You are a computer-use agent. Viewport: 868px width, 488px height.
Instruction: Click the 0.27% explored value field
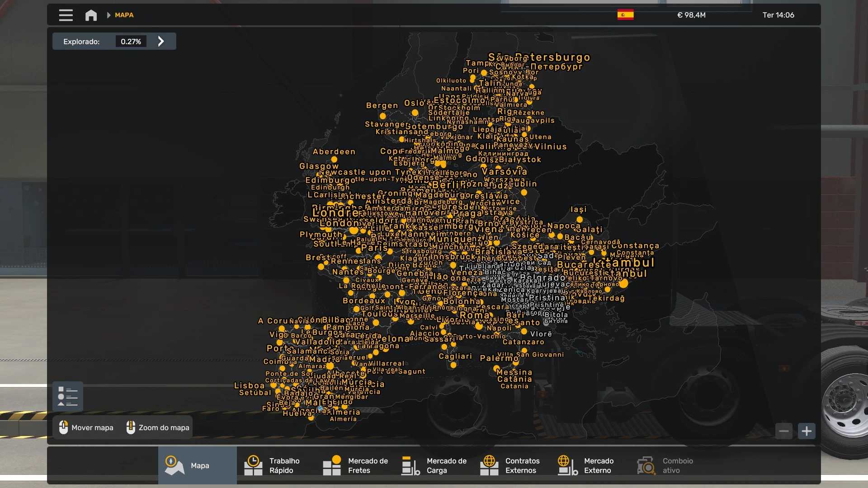[x=131, y=41]
